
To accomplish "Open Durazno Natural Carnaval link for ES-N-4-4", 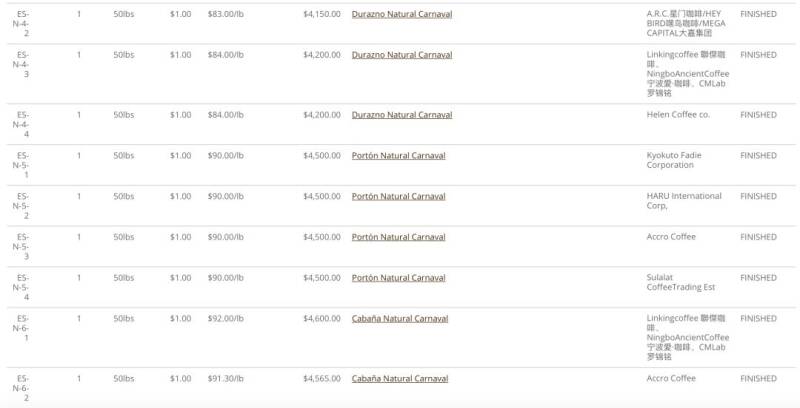I will click(402, 115).
